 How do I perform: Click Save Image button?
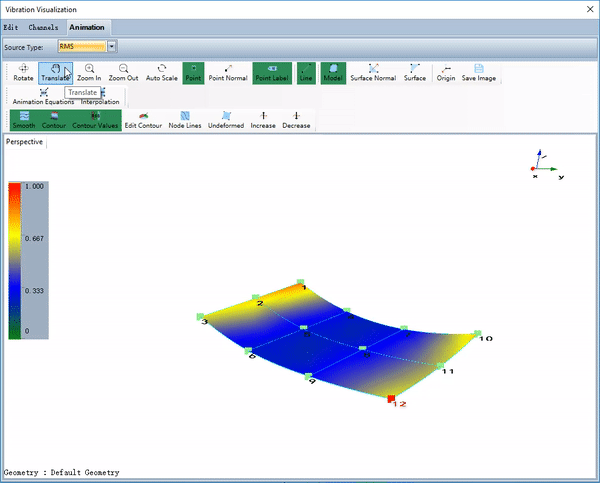pos(479,73)
